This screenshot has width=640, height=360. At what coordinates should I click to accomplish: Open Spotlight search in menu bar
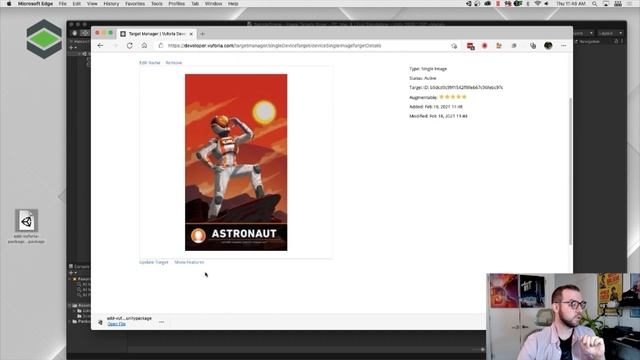tap(595, 4)
